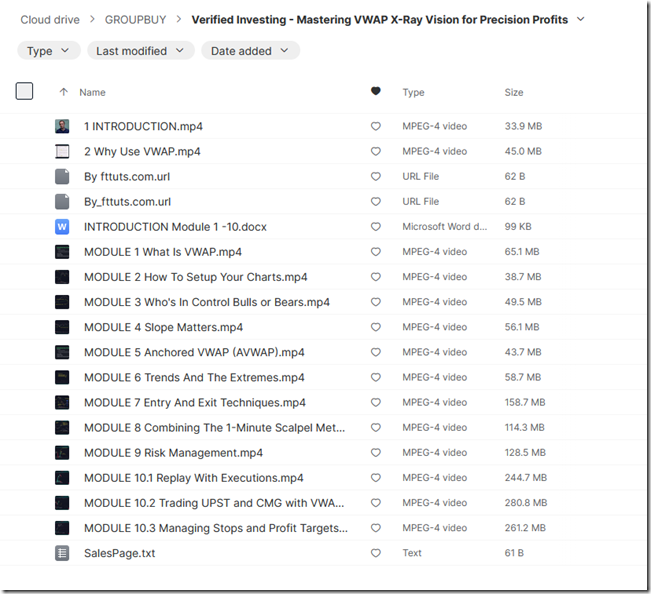Viewport: 651px width, 594px height.
Task: Open GROUPBUY folder in breadcrumb
Action: coord(135,20)
